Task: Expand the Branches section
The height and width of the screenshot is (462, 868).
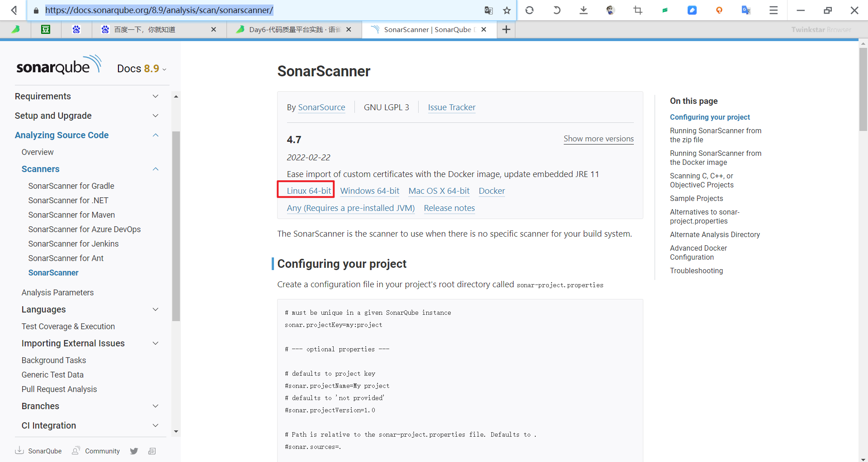Action: click(156, 406)
